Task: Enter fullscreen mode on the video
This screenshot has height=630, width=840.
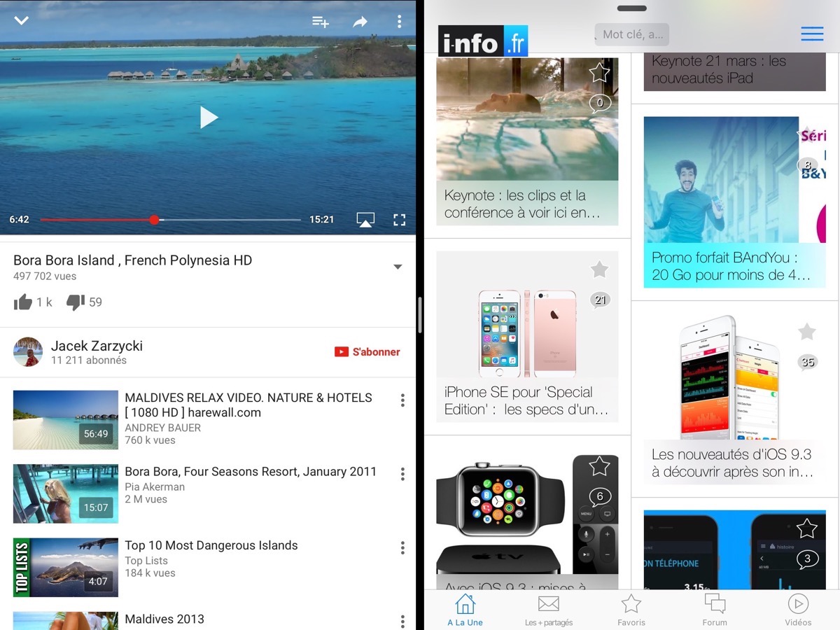Action: click(400, 220)
